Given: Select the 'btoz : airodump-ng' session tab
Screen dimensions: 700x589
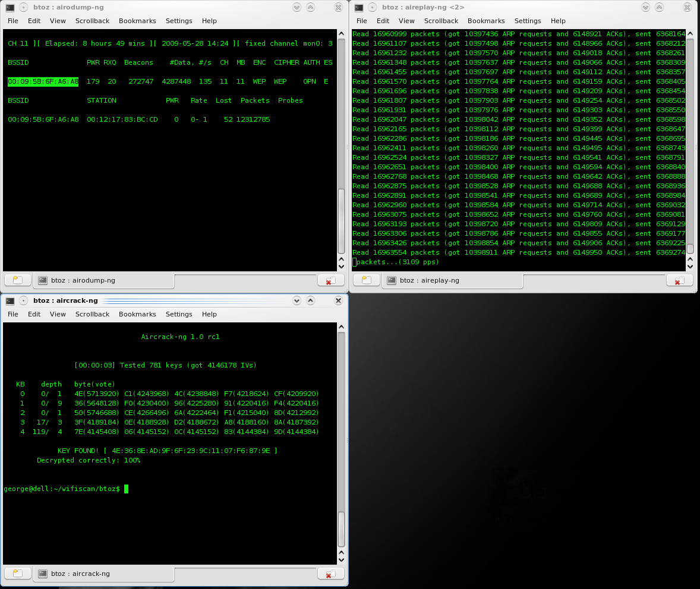Looking at the screenshot, I should pos(103,281).
